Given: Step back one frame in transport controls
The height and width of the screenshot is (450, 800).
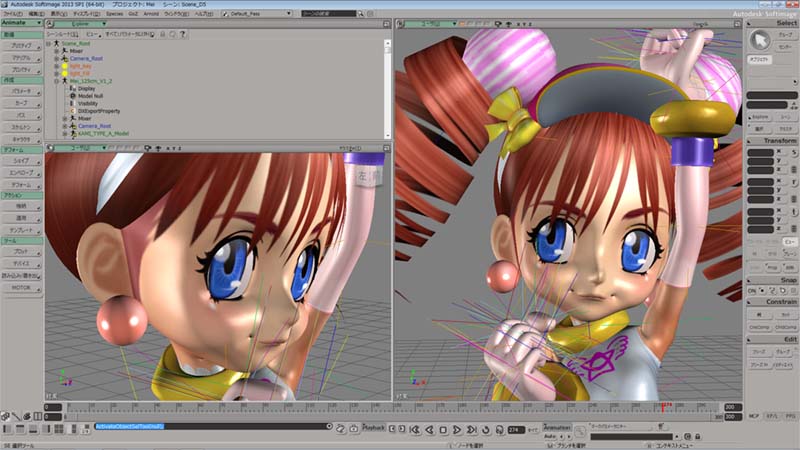Looking at the screenshot, I should [430, 430].
